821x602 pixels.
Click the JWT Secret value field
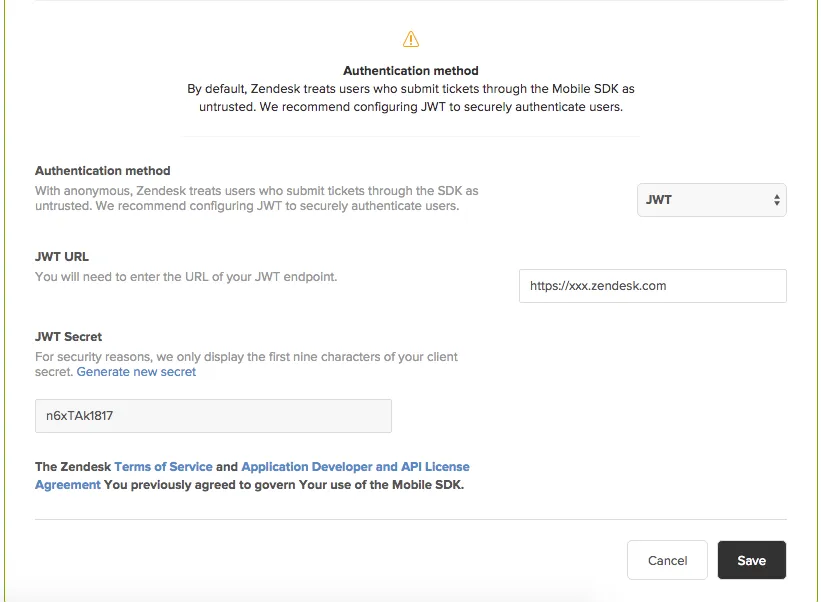(213, 416)
